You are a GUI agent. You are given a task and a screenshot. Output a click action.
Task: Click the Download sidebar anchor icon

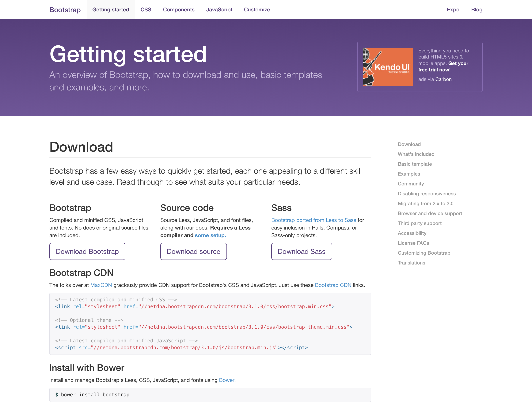(409, 144)
